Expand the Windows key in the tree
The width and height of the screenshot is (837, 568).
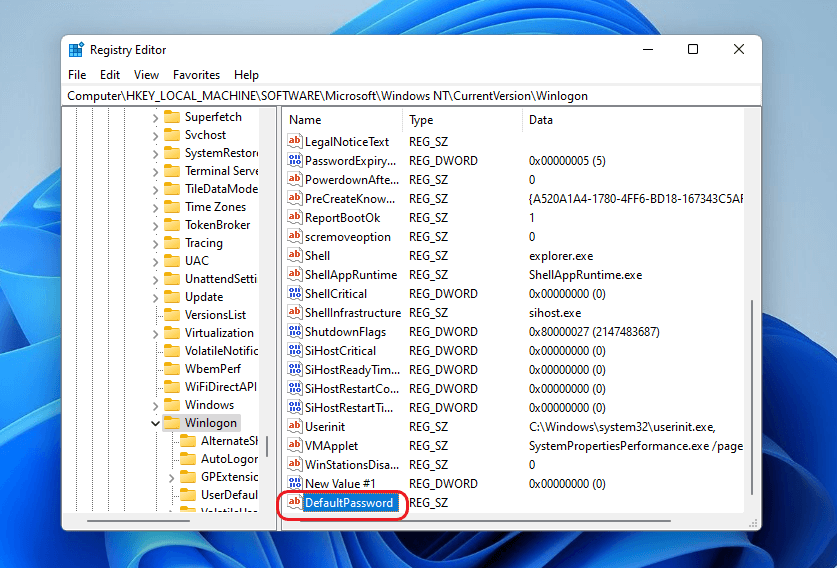tap(155, 406)
